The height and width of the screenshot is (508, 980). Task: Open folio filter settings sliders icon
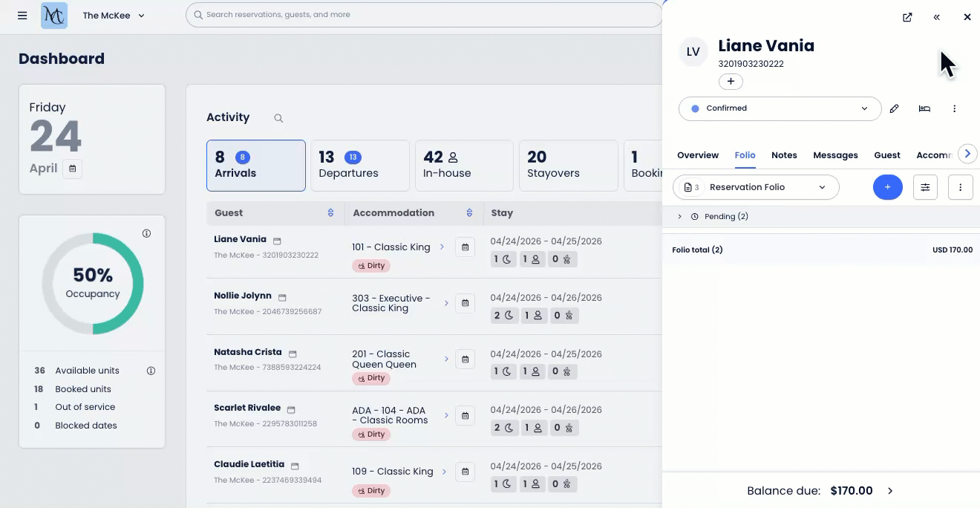(925, 187)
